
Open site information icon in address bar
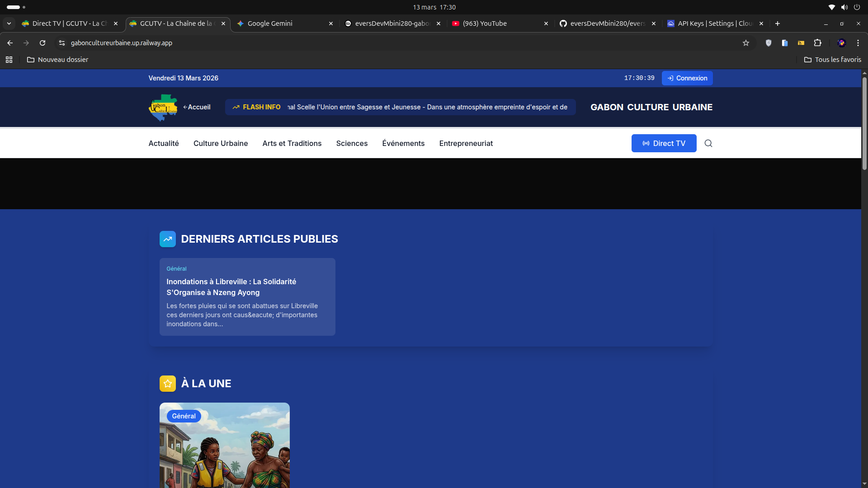[x=62, y=43]
